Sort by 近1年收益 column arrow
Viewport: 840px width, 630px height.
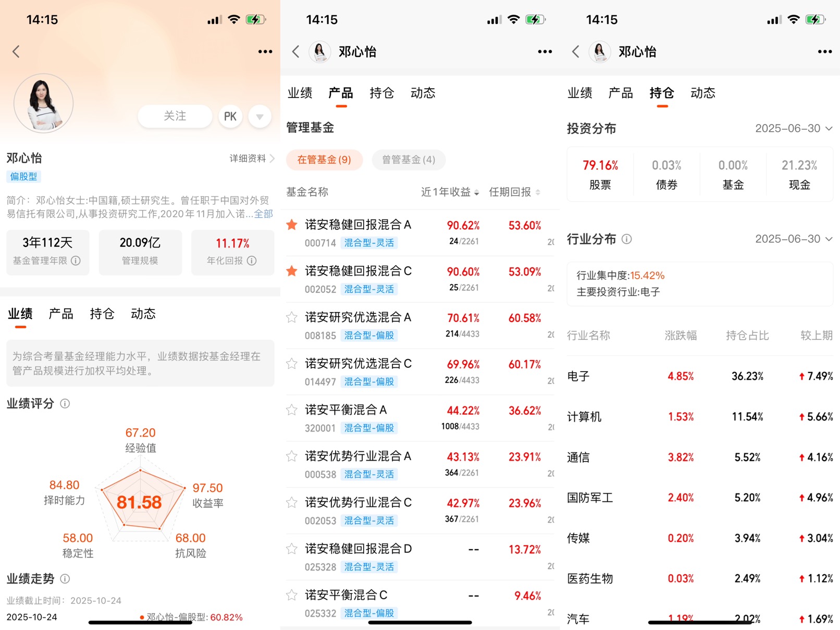(x=477, y=192)
